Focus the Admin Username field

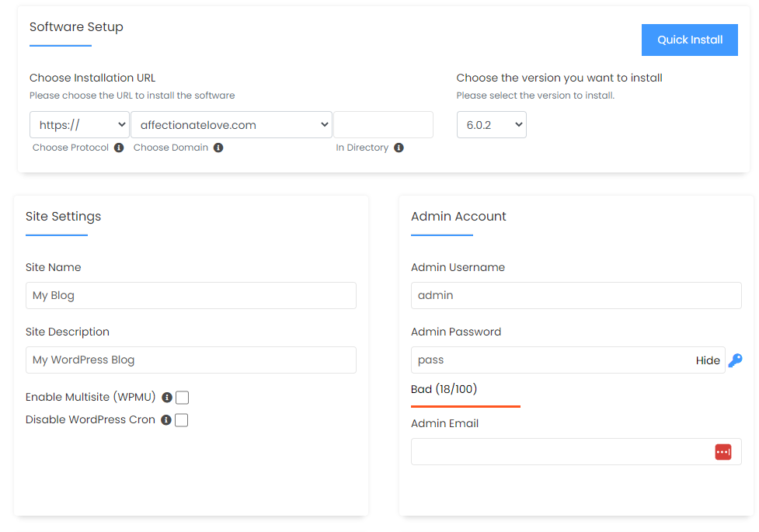pos(576,295)
